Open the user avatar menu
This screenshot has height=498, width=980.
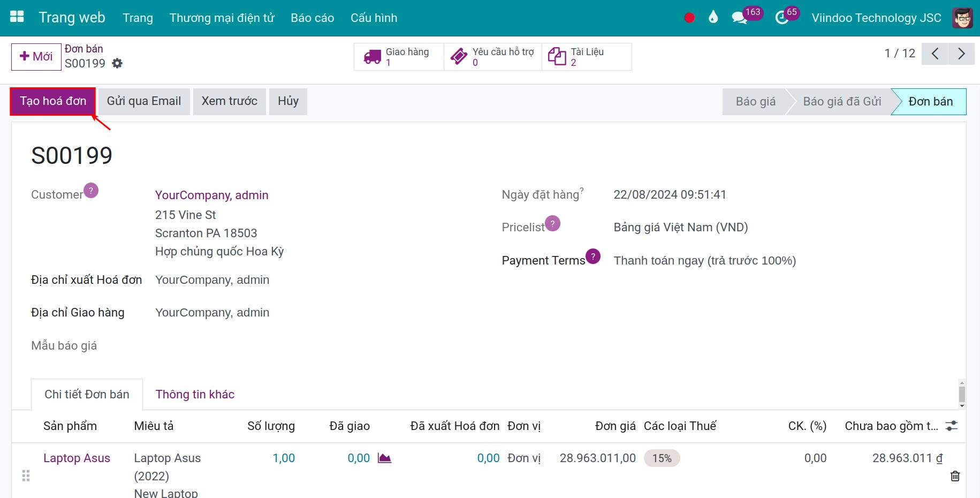coord(962,18)
